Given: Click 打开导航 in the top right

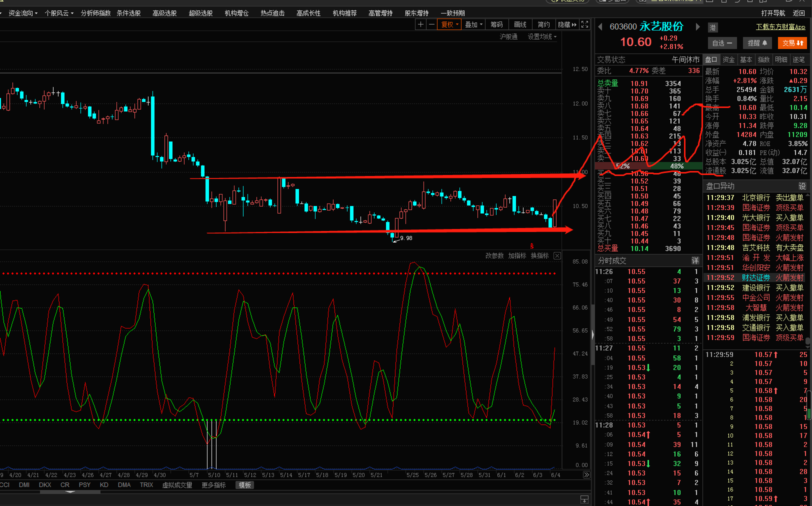Looking at the screenshot, I should point(773,13).
